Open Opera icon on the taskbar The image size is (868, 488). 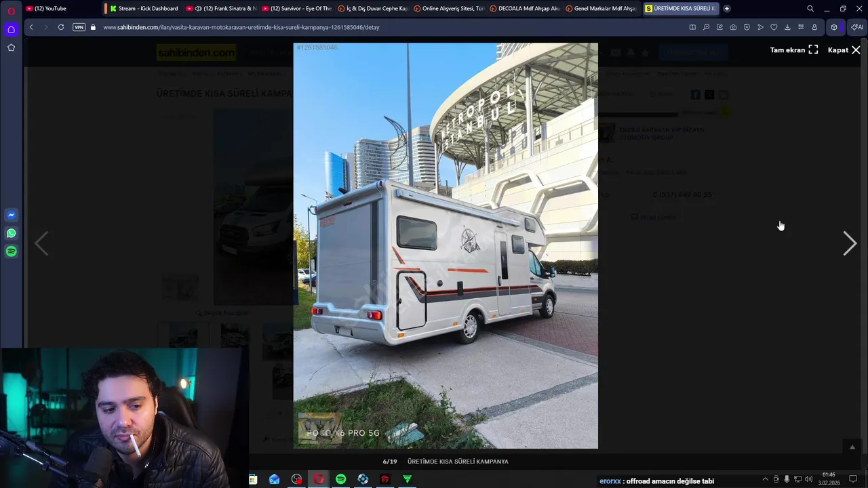[319, 479]
